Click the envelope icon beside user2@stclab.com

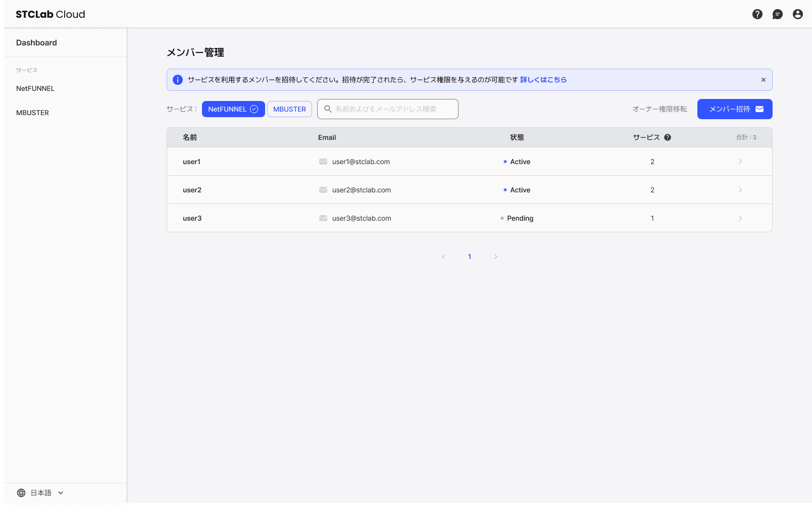[323, 190]
